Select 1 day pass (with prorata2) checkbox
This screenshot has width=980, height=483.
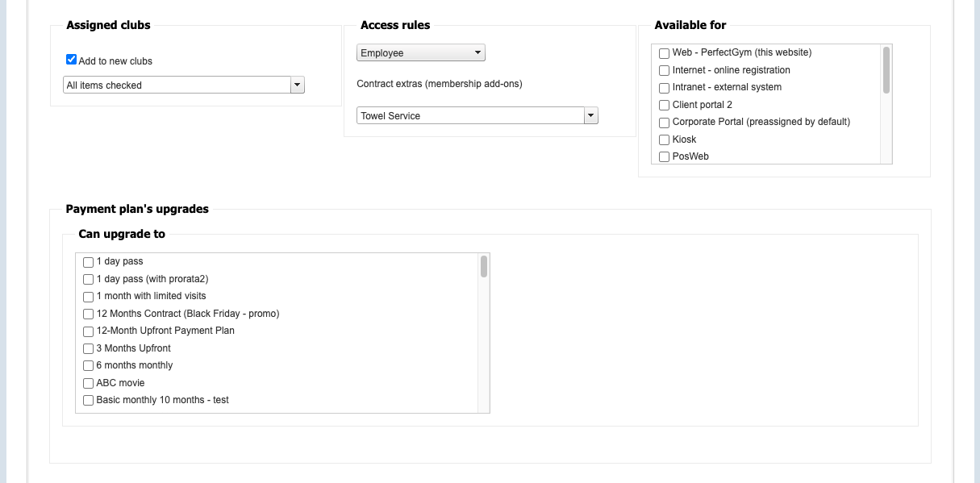tap(89, 280)
